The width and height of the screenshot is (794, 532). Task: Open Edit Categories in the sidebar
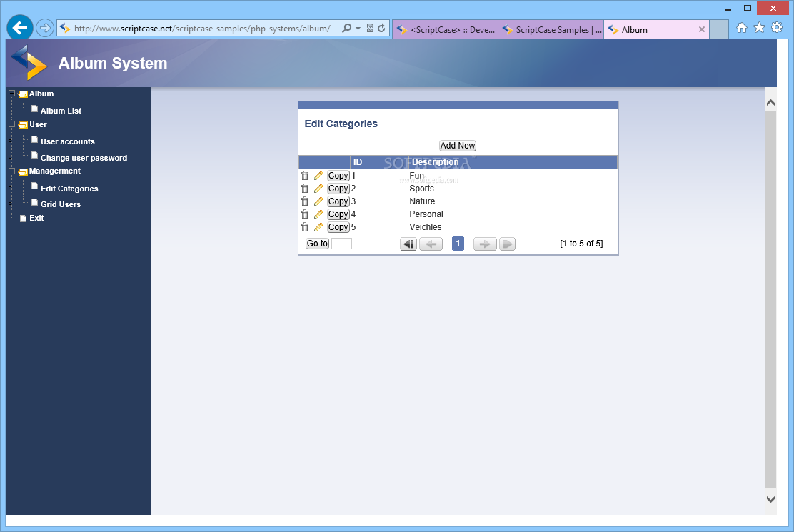[x=69, y=189]
